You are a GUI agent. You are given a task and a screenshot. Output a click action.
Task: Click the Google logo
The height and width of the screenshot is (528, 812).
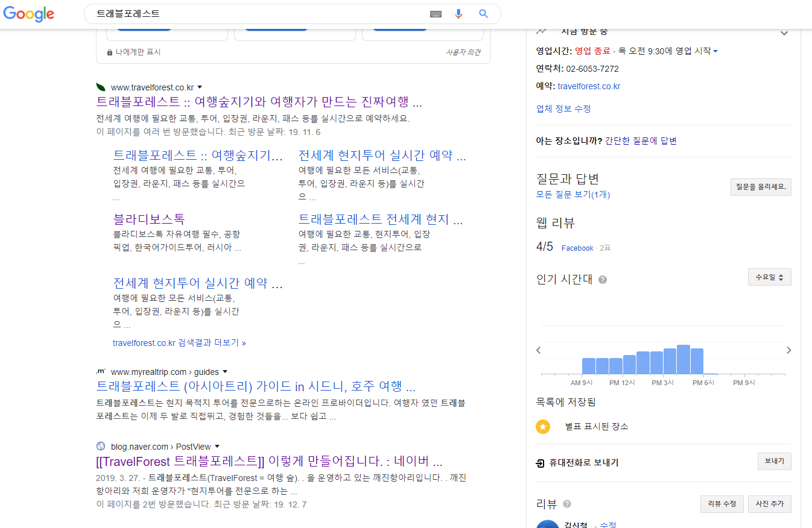pos(28,14)
